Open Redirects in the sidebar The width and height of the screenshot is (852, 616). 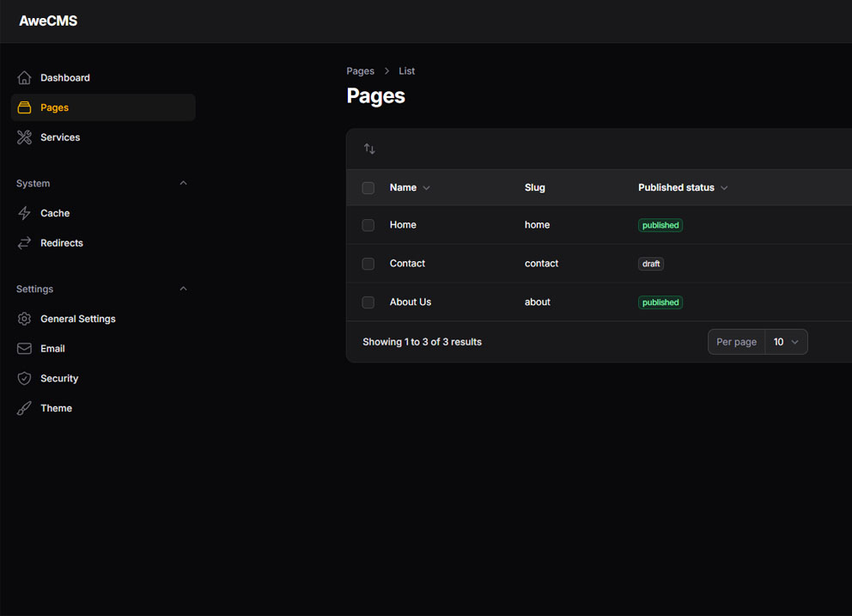click(x=103, y=243)
